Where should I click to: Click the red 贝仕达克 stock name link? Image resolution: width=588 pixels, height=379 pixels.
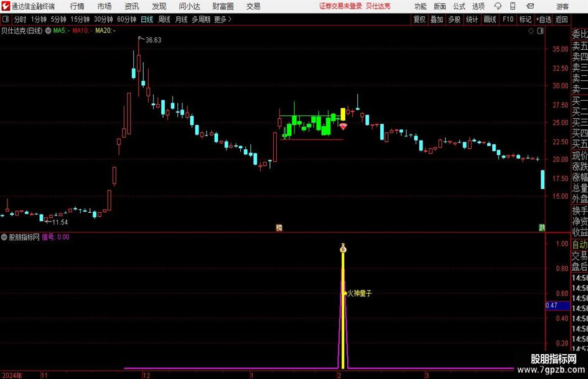[x=378, y=6]
